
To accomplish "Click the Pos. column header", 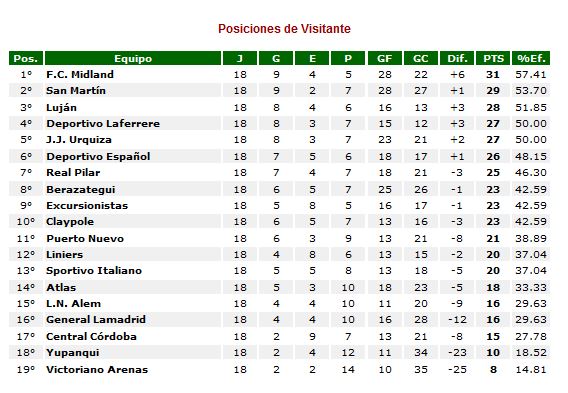I will point(26,58).
